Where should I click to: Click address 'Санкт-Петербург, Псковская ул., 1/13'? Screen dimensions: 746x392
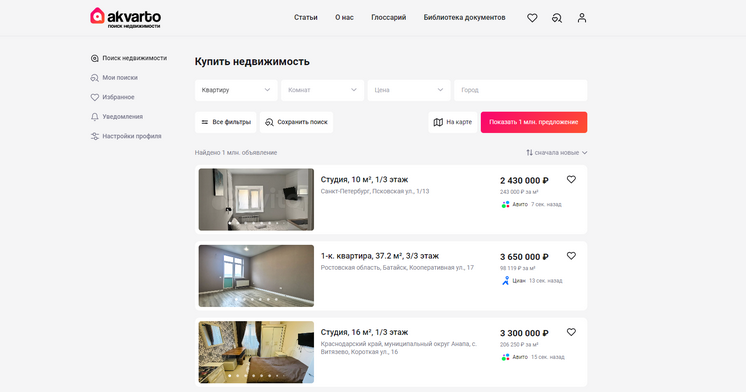(375, 191)
